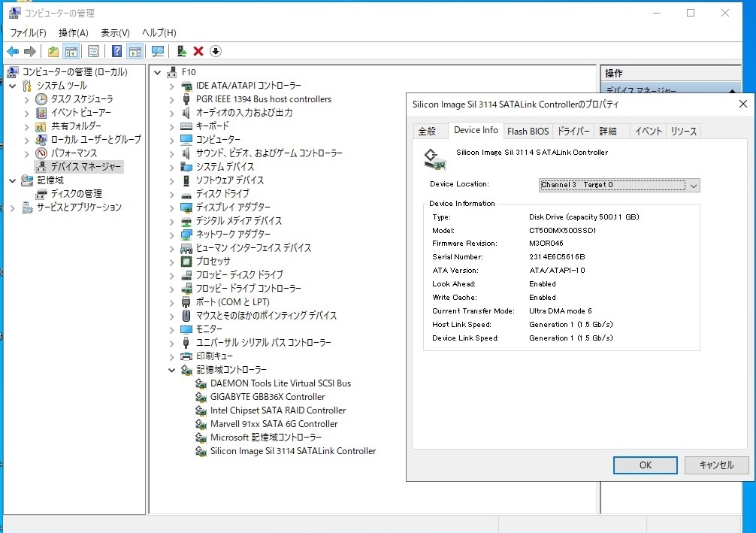
Task: Maximize the コンピューターの管理 window
Action: tap(691, 13)
